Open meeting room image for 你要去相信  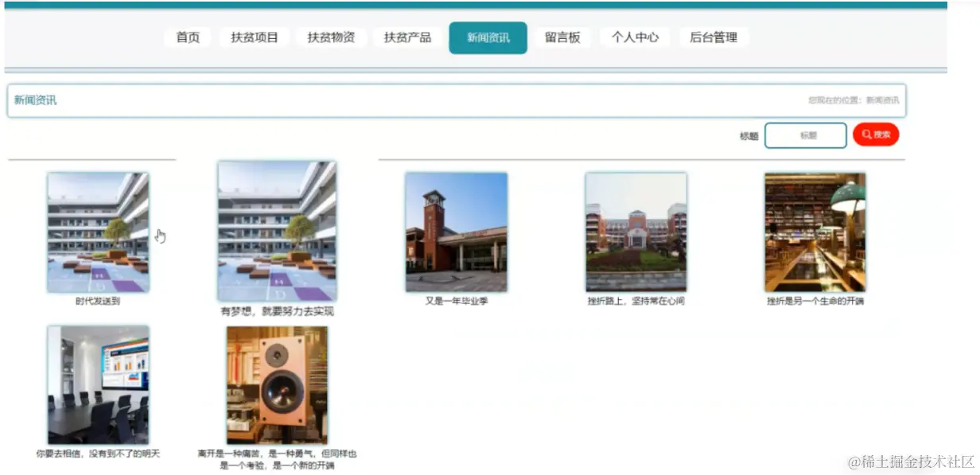tap(98, 385)
